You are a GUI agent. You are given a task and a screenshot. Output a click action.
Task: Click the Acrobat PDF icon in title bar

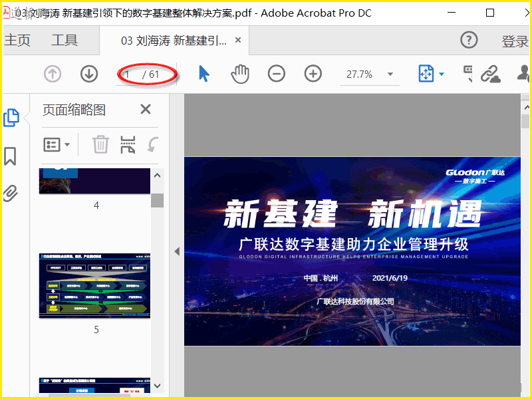coord(7,12)
